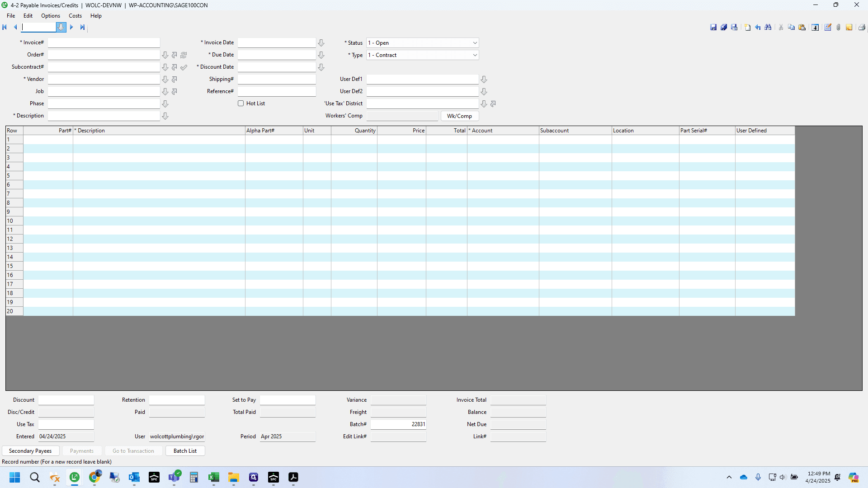Open the Edit menu
Viewport: 868px width, 488px height.
pyautogui.click(x=28, y=16)
